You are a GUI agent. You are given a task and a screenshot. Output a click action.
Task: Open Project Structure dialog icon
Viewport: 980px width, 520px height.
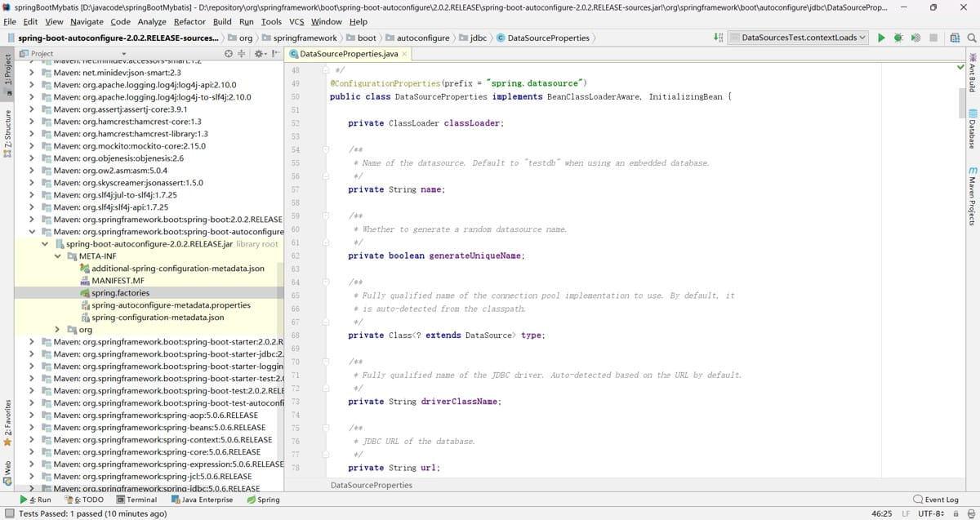click(x=955, y=38)
